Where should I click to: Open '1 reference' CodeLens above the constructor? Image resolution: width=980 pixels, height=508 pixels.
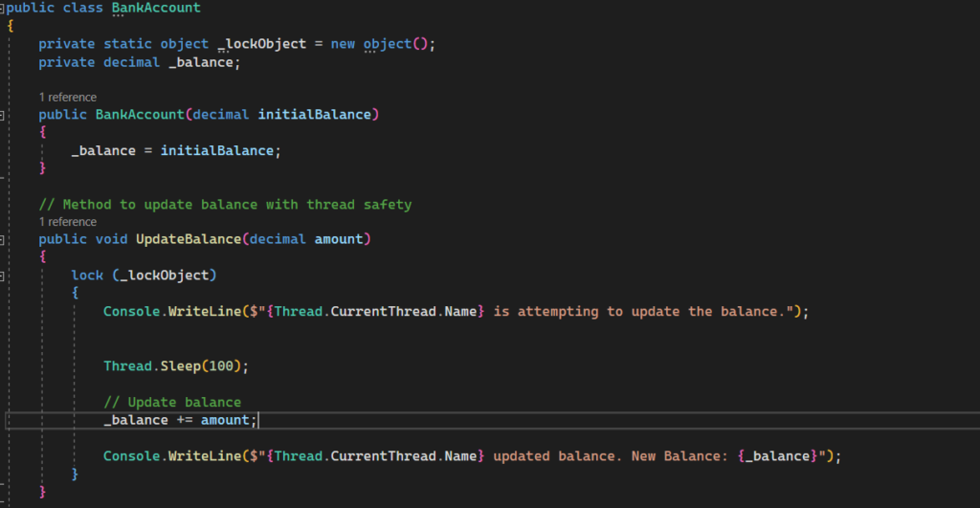click(67, 98)
